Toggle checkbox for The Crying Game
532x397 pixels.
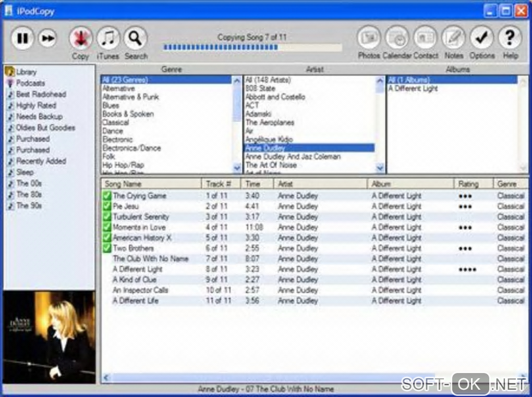click(107, 195)
